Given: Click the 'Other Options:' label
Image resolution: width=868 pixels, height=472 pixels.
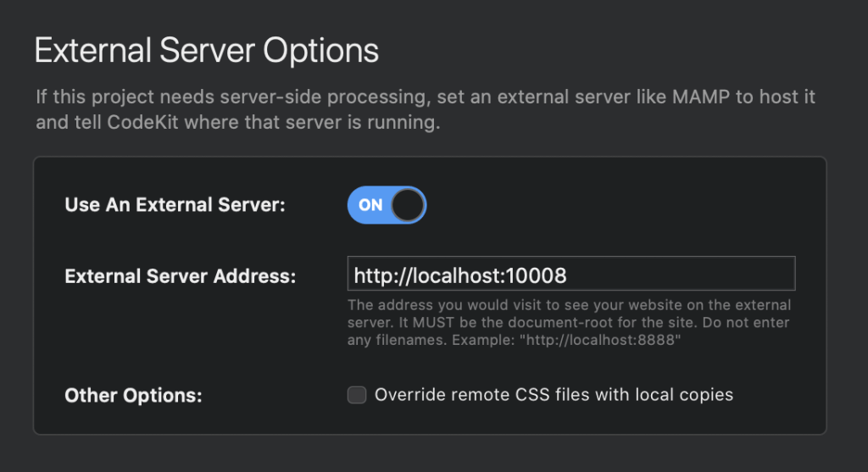Looking at the screenshot, I should point(133,395).
